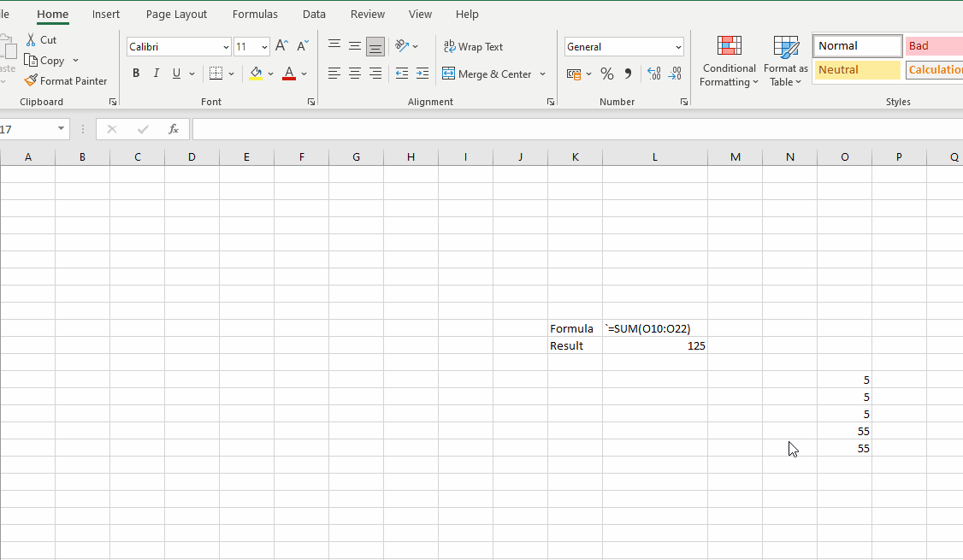Click the Cut button
This screenshot has width=963, height=560.
click(40, 40)
